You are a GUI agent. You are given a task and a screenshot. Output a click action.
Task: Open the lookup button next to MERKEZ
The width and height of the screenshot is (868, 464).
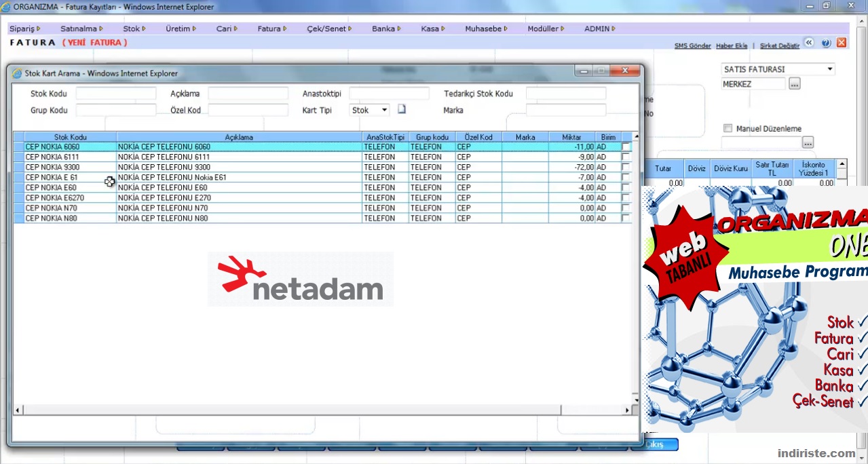(795, 83)
